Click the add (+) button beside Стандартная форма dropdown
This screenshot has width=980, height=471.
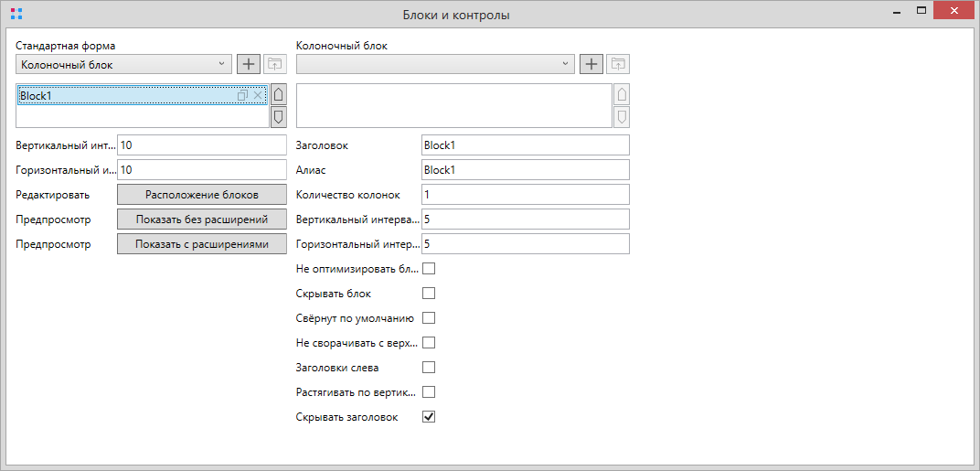pos(249,64)
